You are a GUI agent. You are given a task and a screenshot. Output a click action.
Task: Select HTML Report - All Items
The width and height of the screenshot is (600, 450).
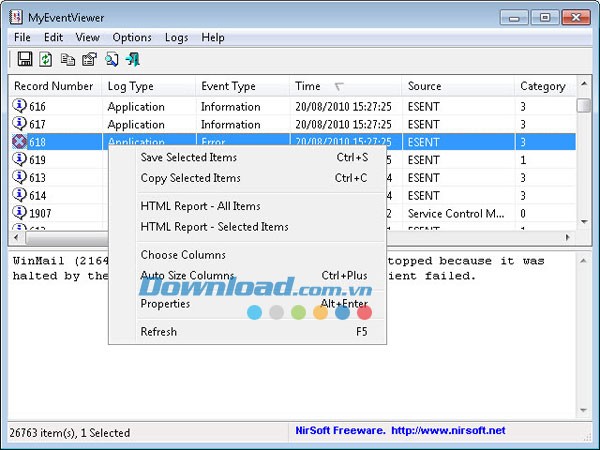(x=247, y=206)
